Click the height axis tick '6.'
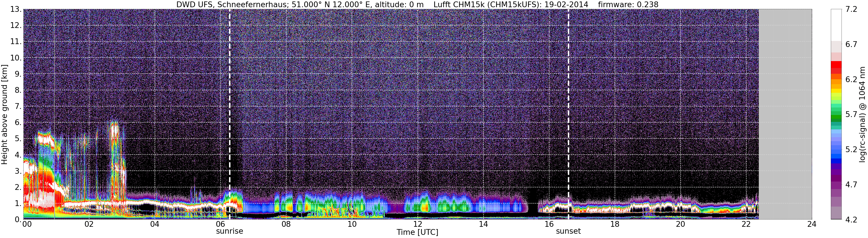The image size is (868, 238). 18,122
